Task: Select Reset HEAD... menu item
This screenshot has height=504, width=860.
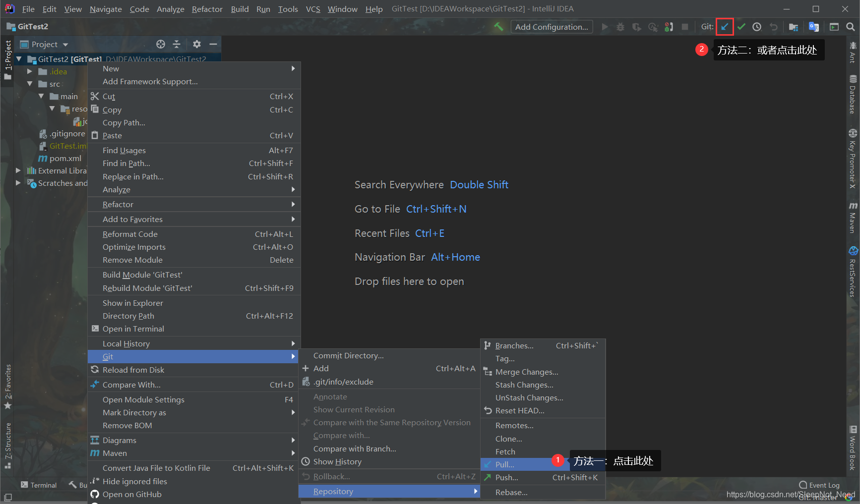Action: 543,410
